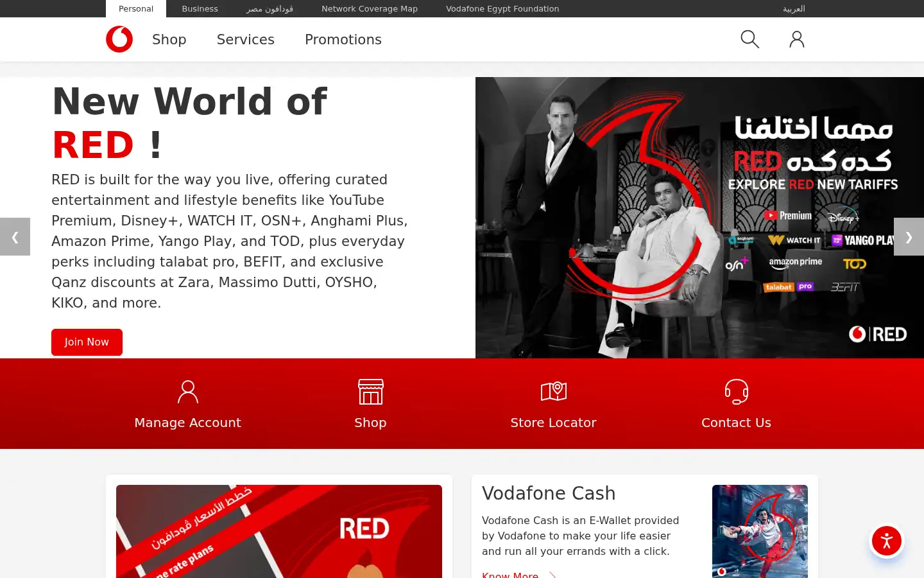Open Network Coverage Map
This screenshot has height=578, width=924.
coord(370,8)
